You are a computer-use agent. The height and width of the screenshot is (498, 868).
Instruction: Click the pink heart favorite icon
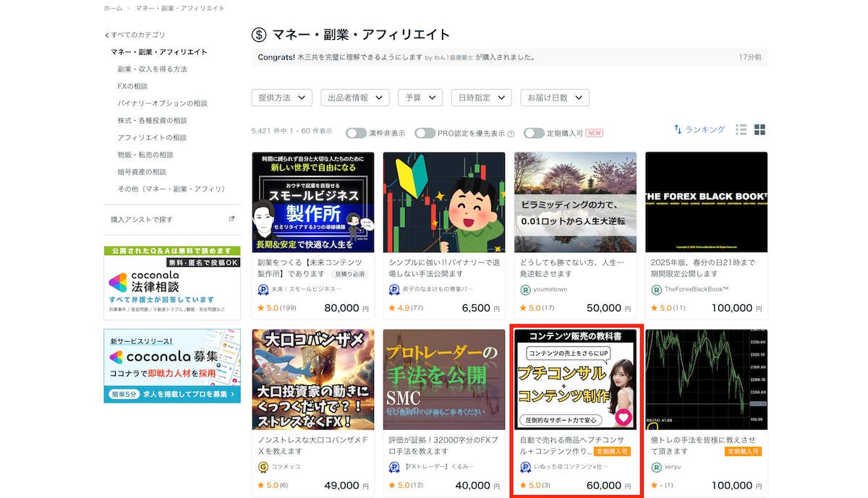click(623, 417)
